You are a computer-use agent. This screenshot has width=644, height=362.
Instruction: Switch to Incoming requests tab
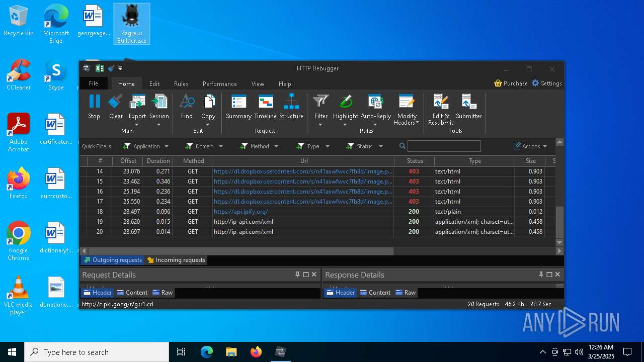point(176,260)
